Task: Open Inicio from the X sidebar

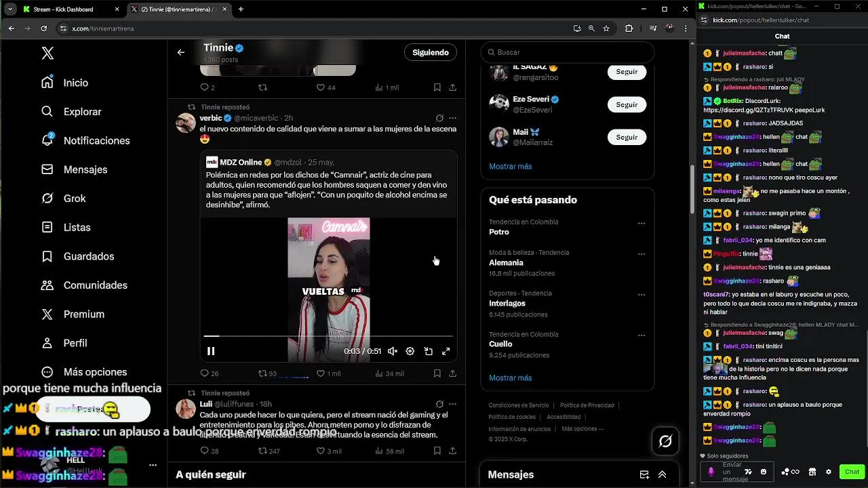Action: point(65,83)
